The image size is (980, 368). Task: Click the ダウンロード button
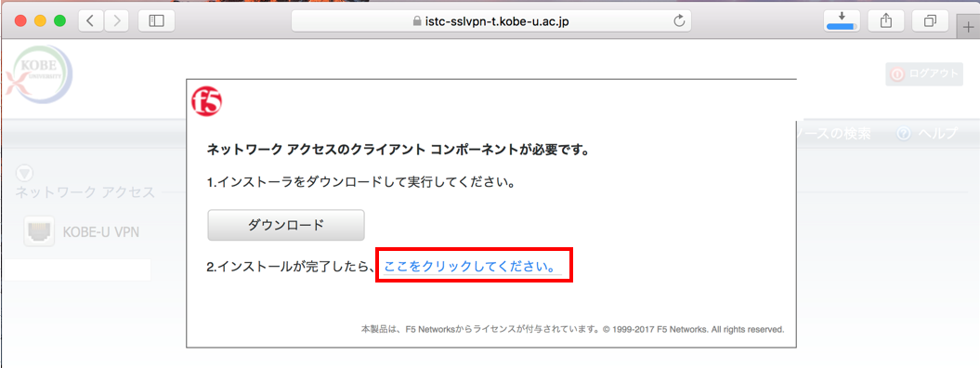(x=285, y=225)
